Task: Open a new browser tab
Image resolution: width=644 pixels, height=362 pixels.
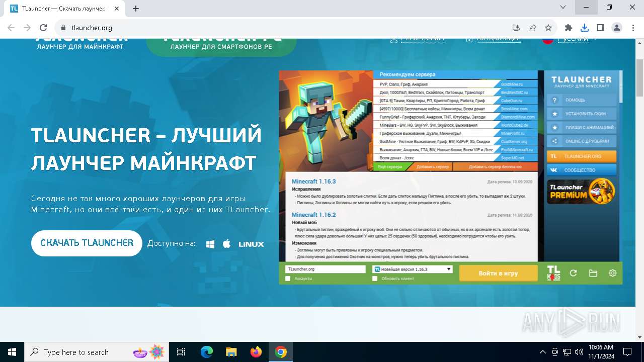Action: click(136, 9)
